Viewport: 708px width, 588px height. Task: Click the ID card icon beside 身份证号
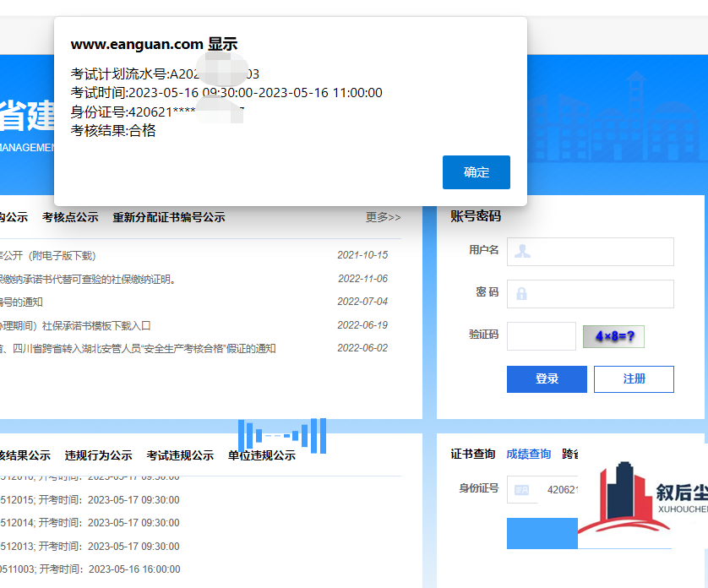point(521,489)
